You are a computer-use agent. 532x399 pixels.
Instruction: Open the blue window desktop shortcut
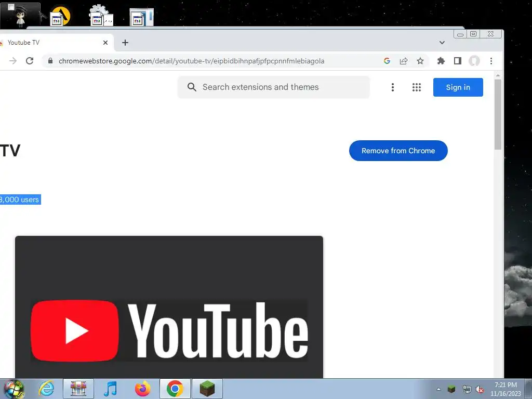coord(141,17)
